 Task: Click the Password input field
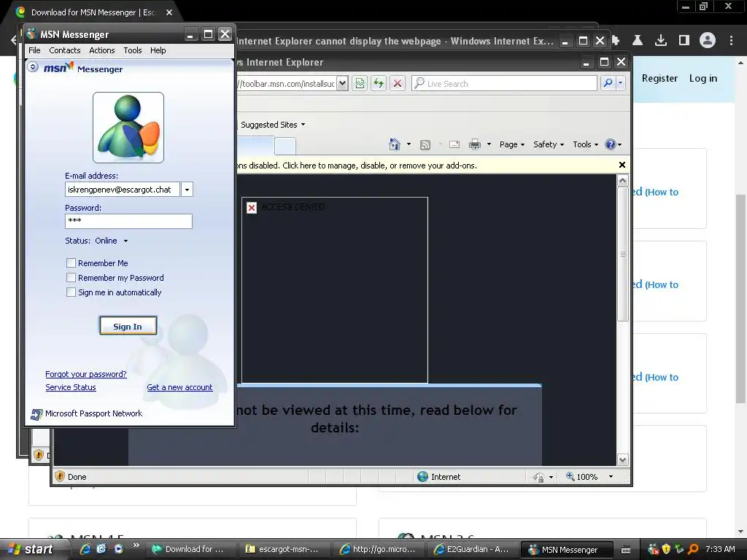tap(128, 221)
